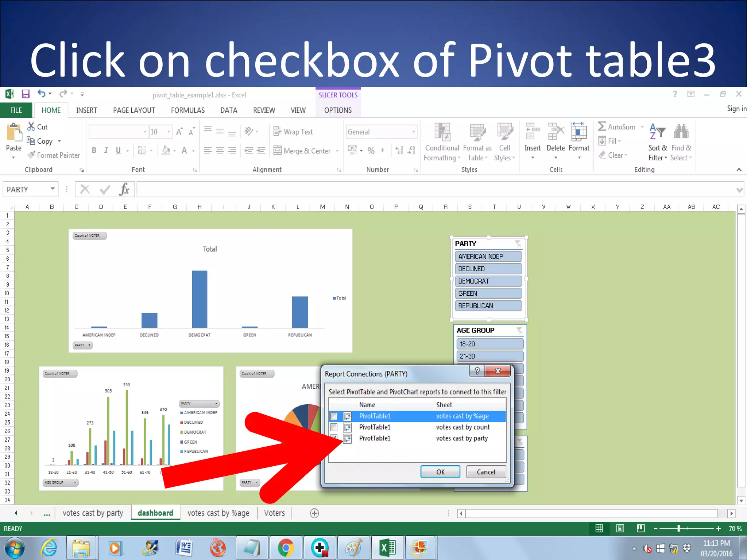Click the zoom slider handle
Screen dimensions: 747x560
pyautogui.click(x=678, y=528)
